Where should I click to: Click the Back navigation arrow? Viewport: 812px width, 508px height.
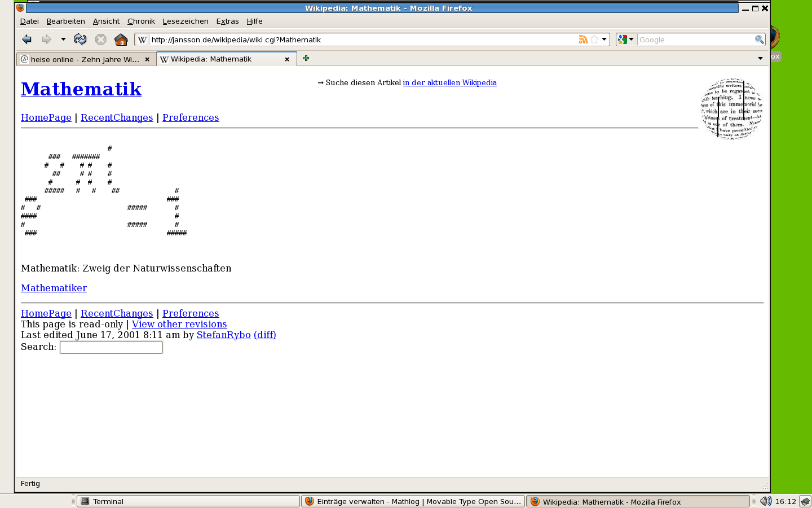[27, 40]
